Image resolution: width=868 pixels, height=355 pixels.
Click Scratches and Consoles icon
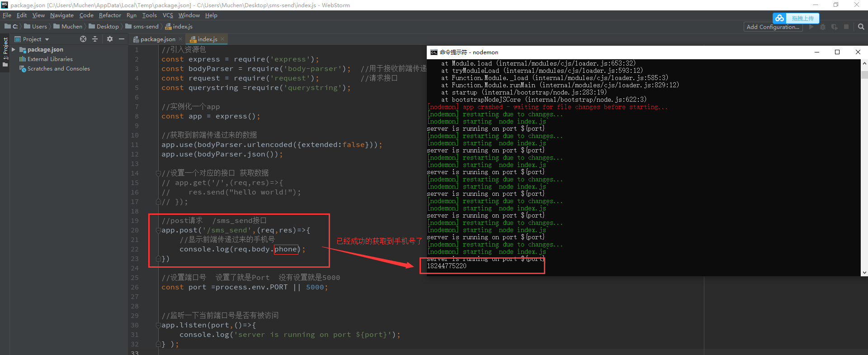point(22,69)
